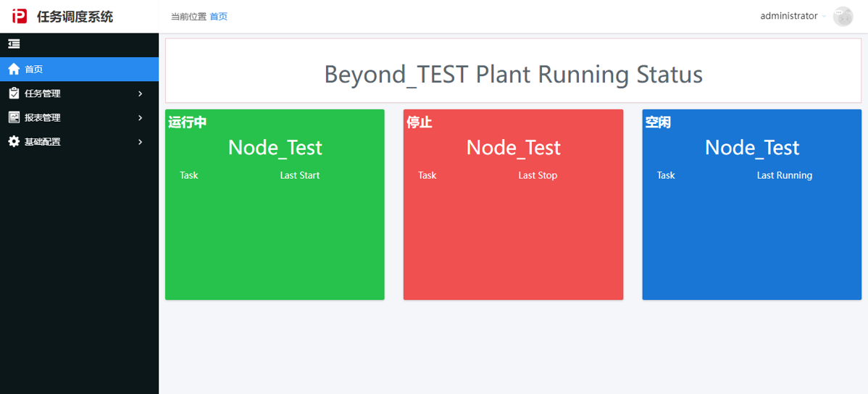Screen dimensions: 868x394
Task: Open the 任务管理 sidebar menu
Action: [x=79, y=93]
